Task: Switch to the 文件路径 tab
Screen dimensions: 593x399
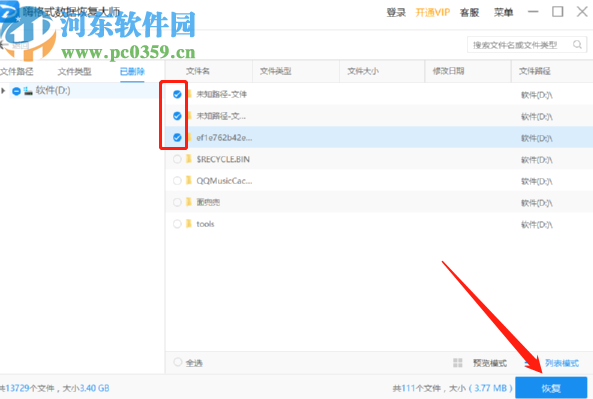Action: (x=17, y=71)
